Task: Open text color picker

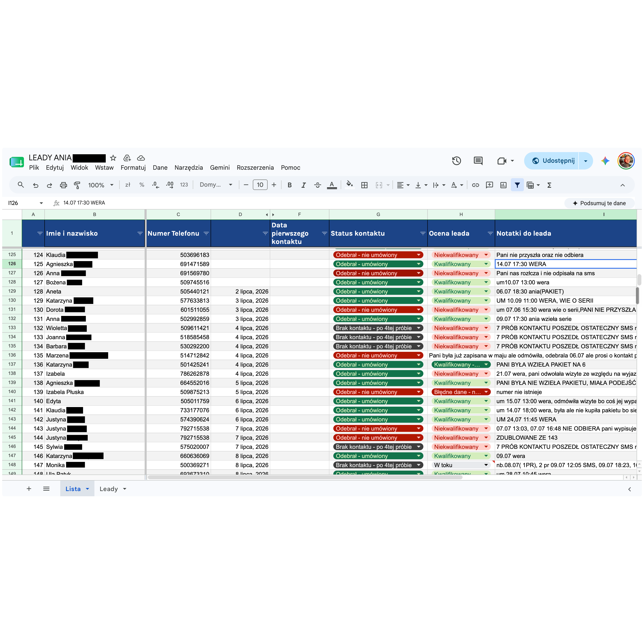Action: tap(332, 185)
